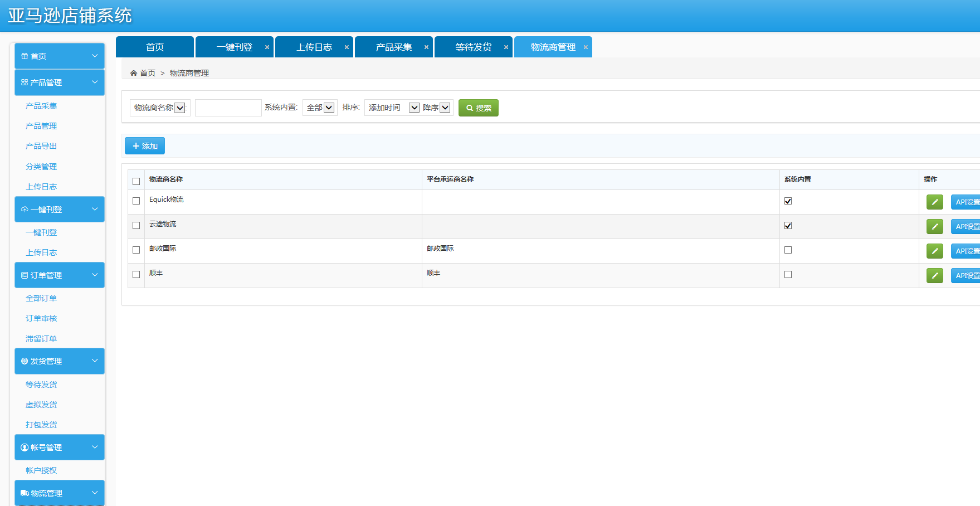Click the home icon in the breadcrumb
The height and width of the screenshot is (506, 980).
pos(134,73)
